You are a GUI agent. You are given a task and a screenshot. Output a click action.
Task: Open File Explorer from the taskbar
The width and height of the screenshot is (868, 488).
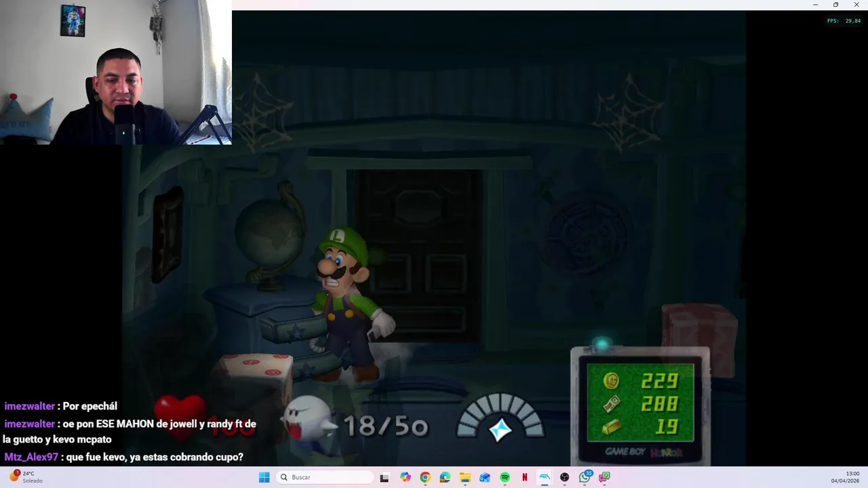click(x=465, y=477)
